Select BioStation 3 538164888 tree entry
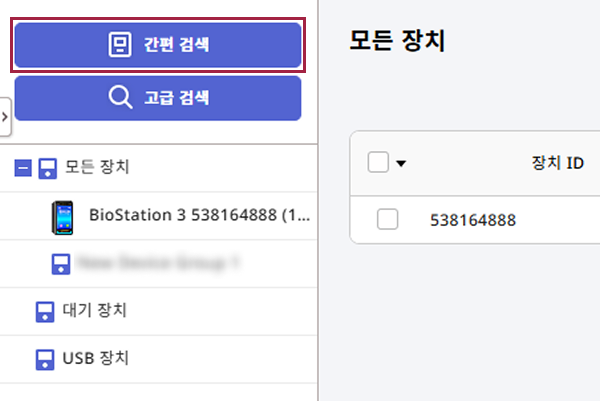Viewport: 600px width, 401px height. (x=198, y=215)
